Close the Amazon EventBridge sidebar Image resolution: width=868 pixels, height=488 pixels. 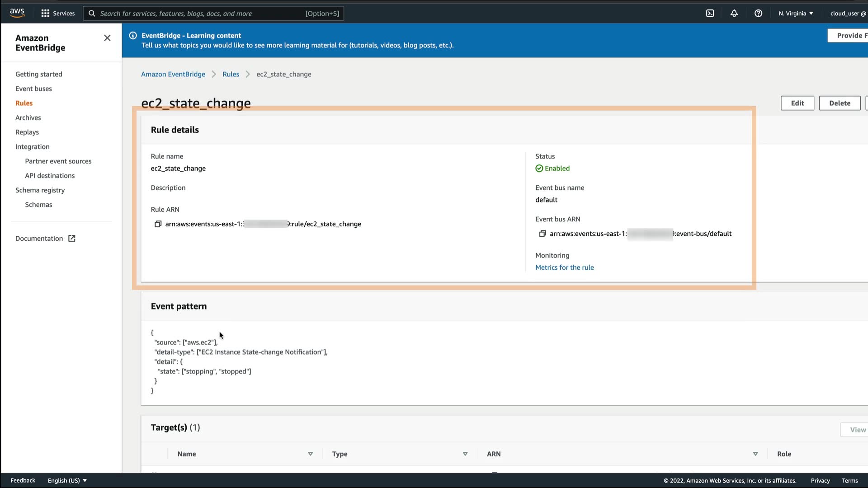click(x=107, y=38)
